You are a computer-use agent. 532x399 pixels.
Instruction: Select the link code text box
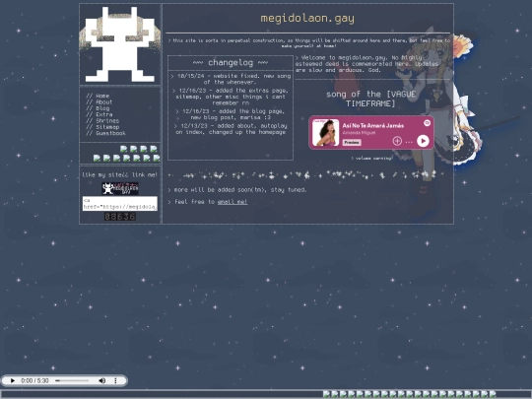coord(120,203)
